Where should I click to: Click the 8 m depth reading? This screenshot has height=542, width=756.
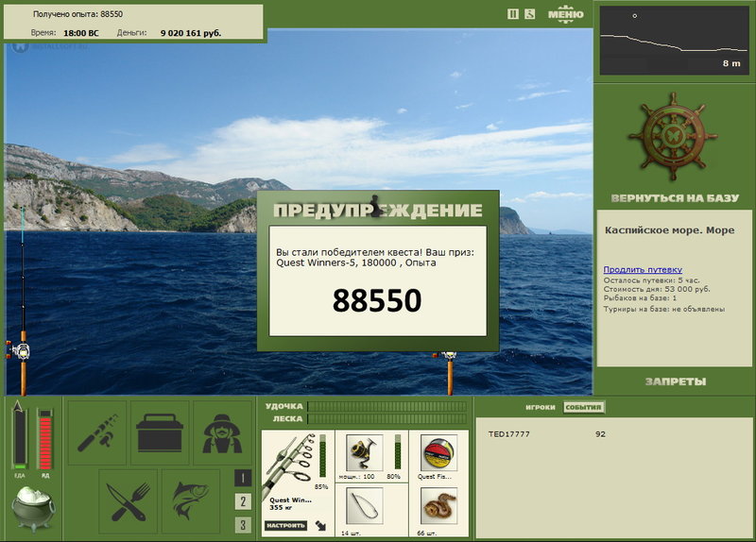[731, 63]
